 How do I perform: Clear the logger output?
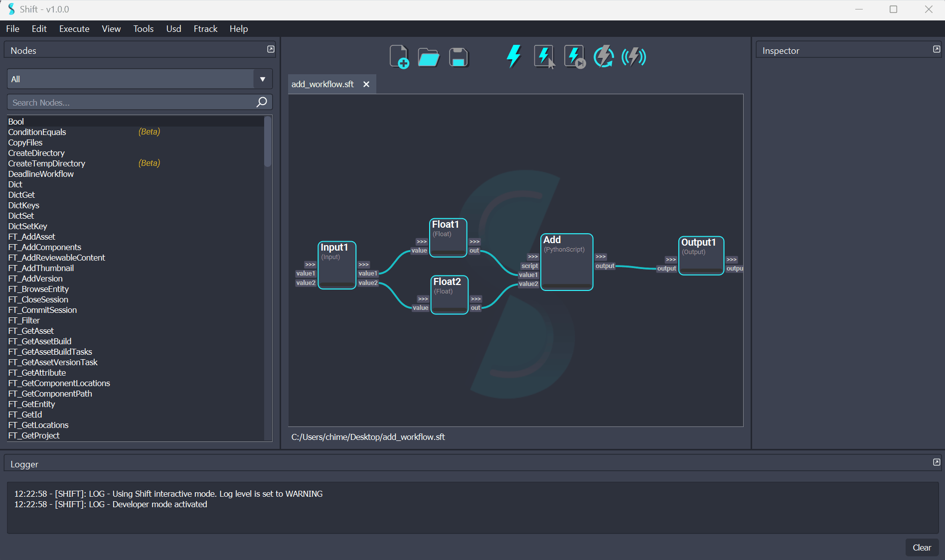point(922,548)
